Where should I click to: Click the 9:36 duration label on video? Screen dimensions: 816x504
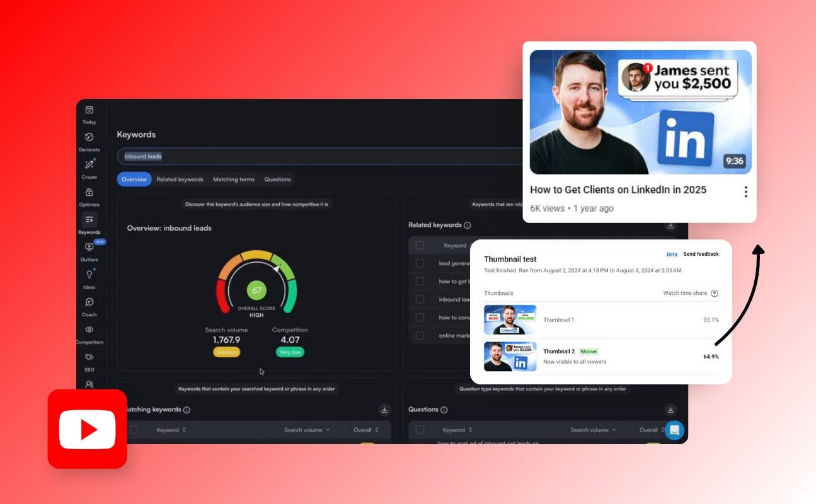pyautogui.click(x=735, y=161)
